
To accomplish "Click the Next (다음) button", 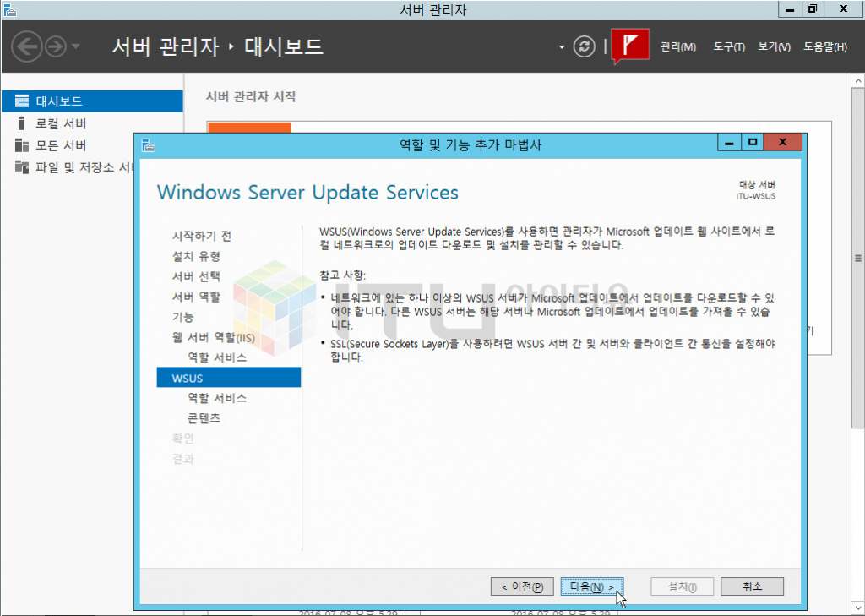I will coord(591,586).
